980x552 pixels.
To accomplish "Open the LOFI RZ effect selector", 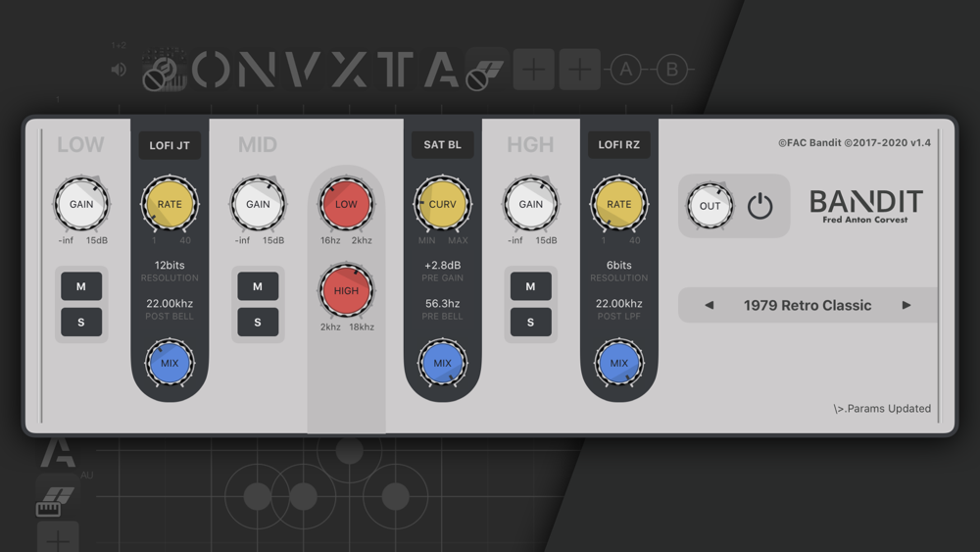I will 618,144.
